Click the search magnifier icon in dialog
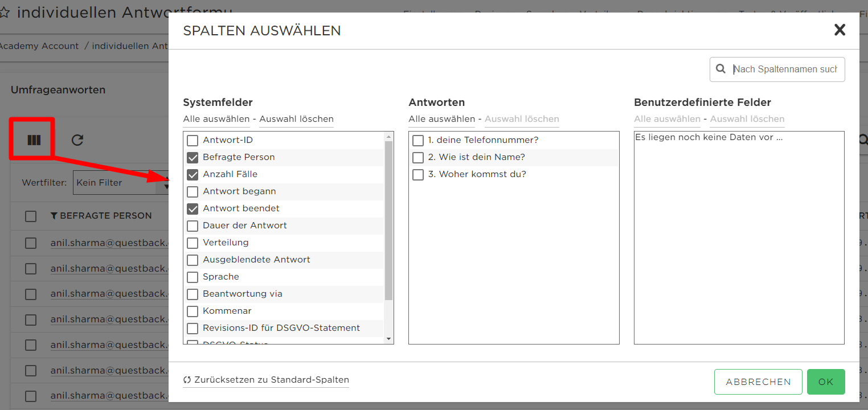The image size is (868, 410). tap(721, 69)
